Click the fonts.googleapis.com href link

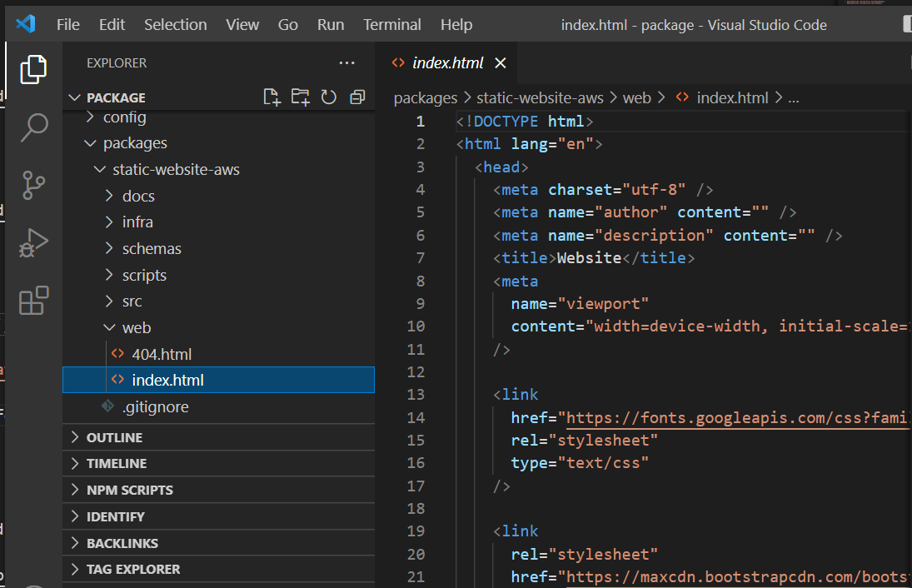[x=737, y=417]
